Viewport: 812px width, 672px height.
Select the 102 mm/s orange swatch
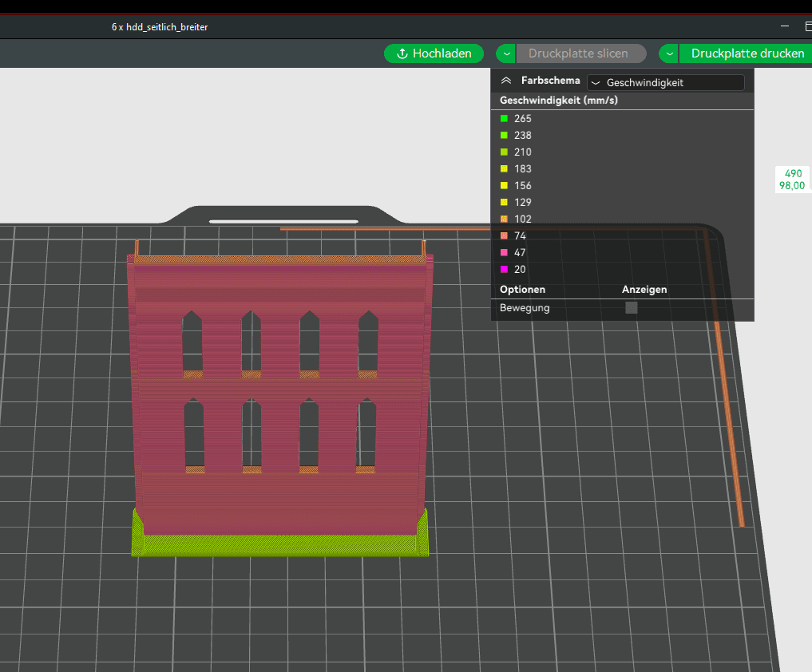tap(504, 219)
